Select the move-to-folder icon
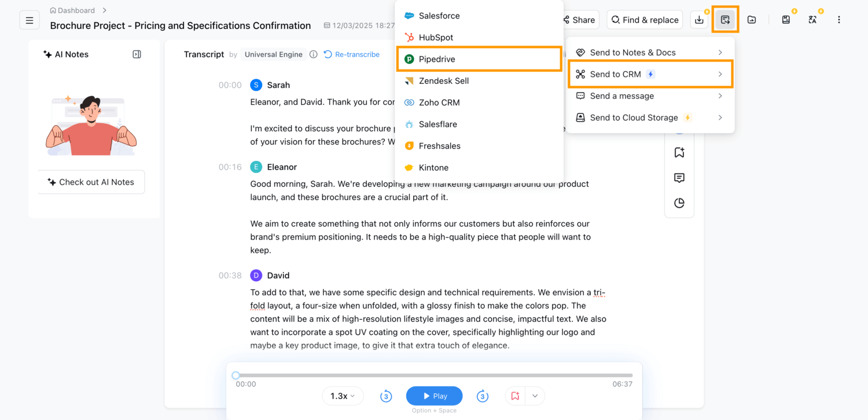Viewport: 868px width, 420px height. [x=751, y=19]
